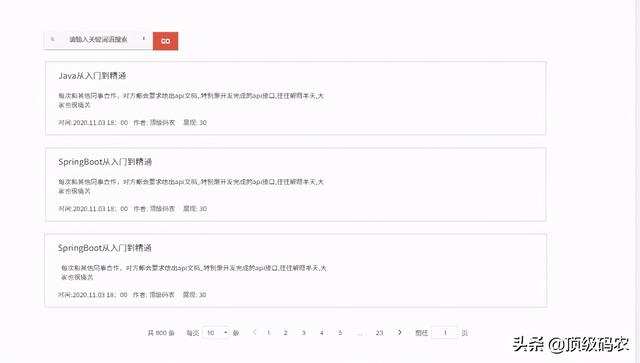The width and height of the screenshot is (640, 363).
Task: Click the total count text 共 800 条
Action: tap(161, 333)
